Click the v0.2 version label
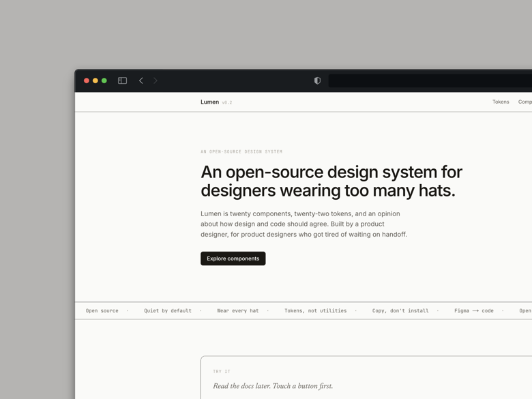 click(227, 102)
